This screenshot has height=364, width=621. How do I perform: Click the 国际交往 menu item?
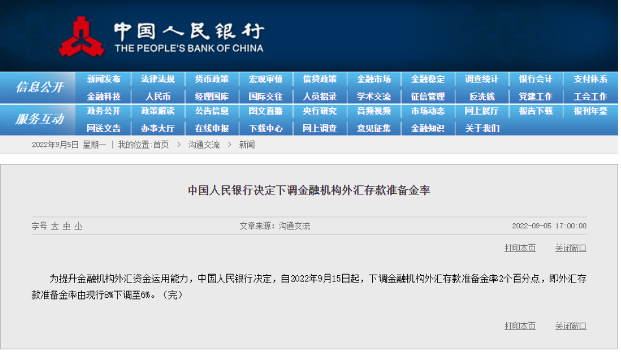pyautogui.click(x=266, y=97)
